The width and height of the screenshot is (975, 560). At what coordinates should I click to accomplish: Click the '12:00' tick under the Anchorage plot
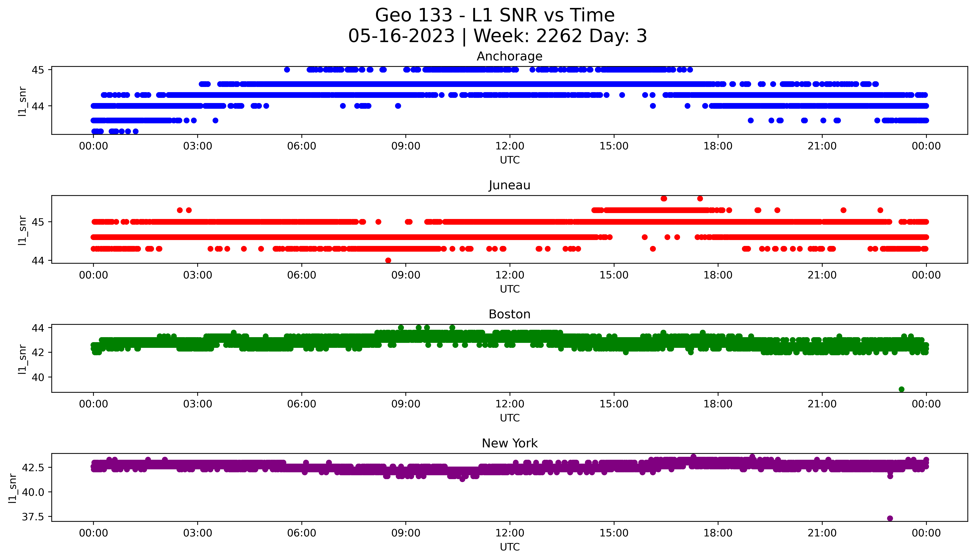510,146
